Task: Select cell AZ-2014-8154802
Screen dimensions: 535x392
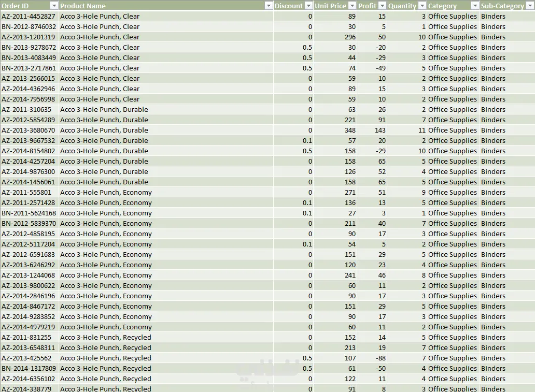Action: pos(29,151)
